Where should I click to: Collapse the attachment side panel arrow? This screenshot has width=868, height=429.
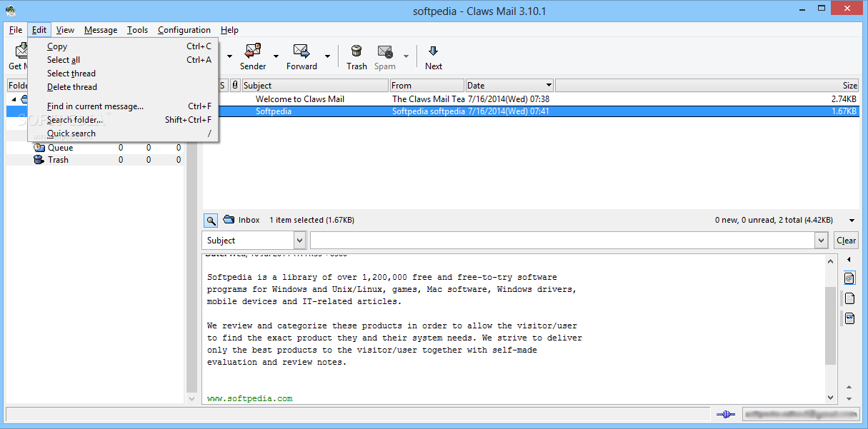coord(849,260)
